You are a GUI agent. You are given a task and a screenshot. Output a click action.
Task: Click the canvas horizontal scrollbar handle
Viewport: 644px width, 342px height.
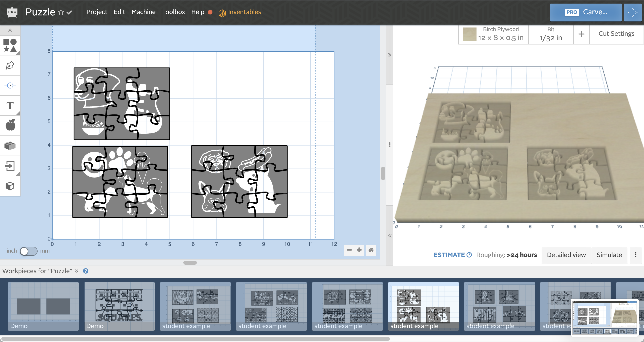190,262
